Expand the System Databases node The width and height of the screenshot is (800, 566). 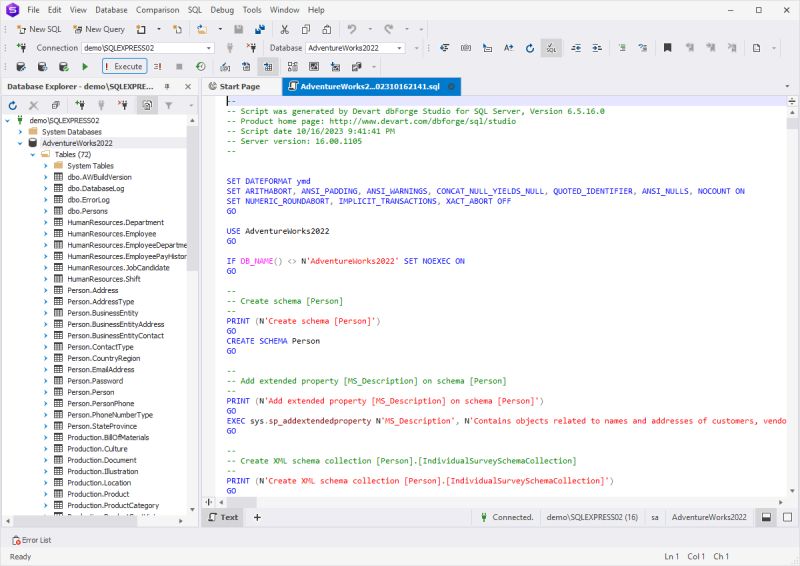[20, 132]
